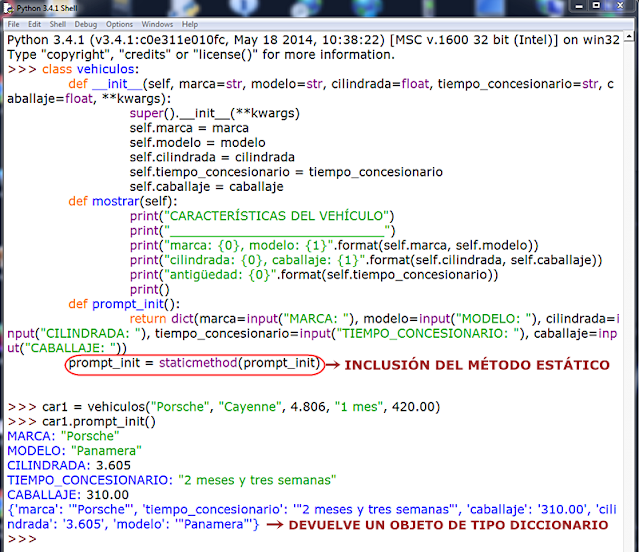Click the Python 3.4.1 version banner line
639x552 pixels.
313,40
